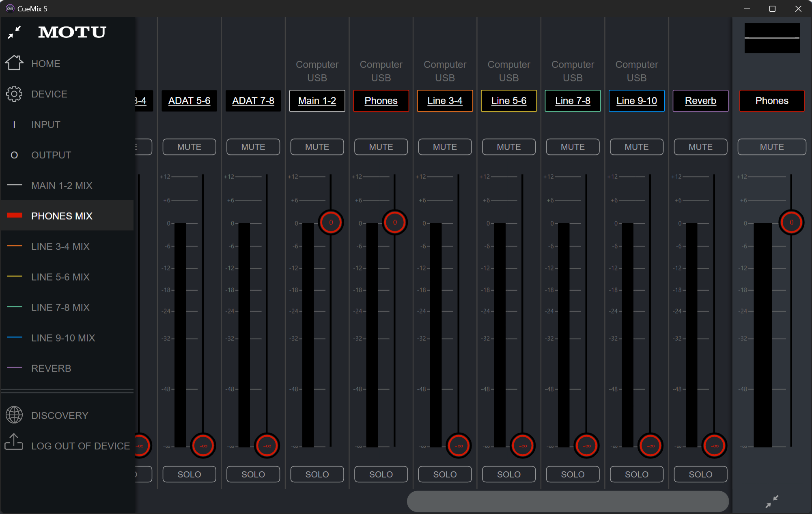The image size is (812, 514).
Task: Click the Discovery globe icon
Action: [14, 415]
